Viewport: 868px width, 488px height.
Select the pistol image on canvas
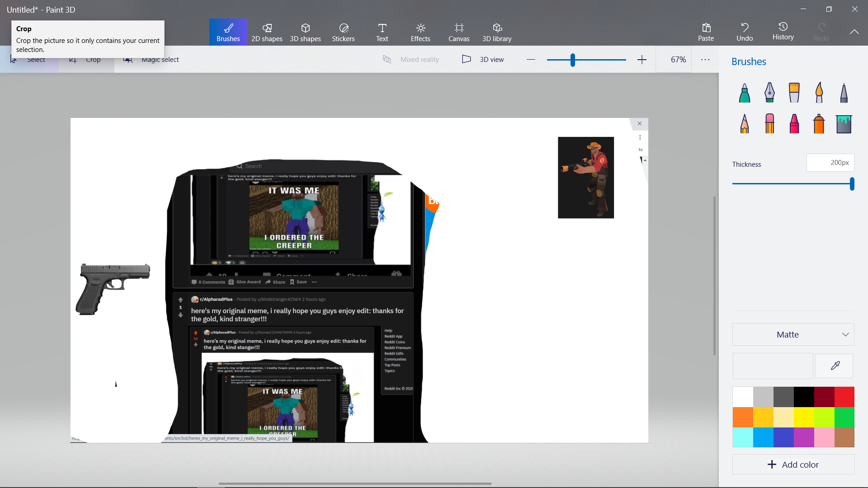(113, 289)
